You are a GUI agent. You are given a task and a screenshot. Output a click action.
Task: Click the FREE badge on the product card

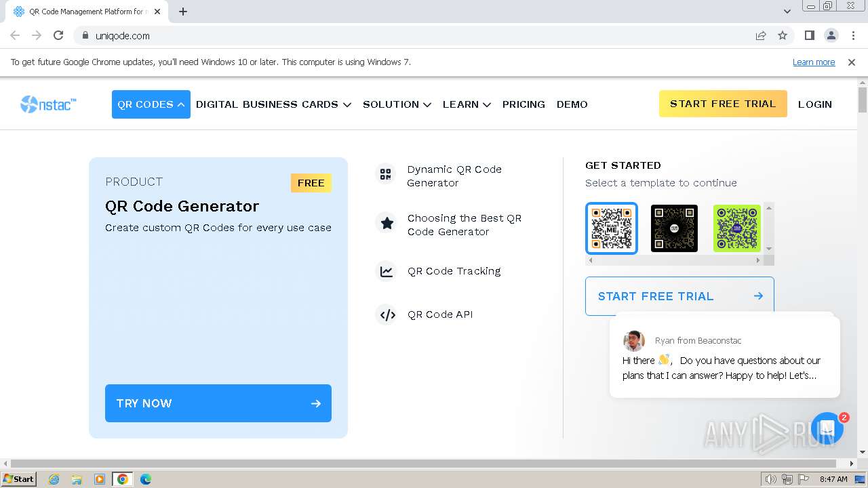(x=311, y=183)
